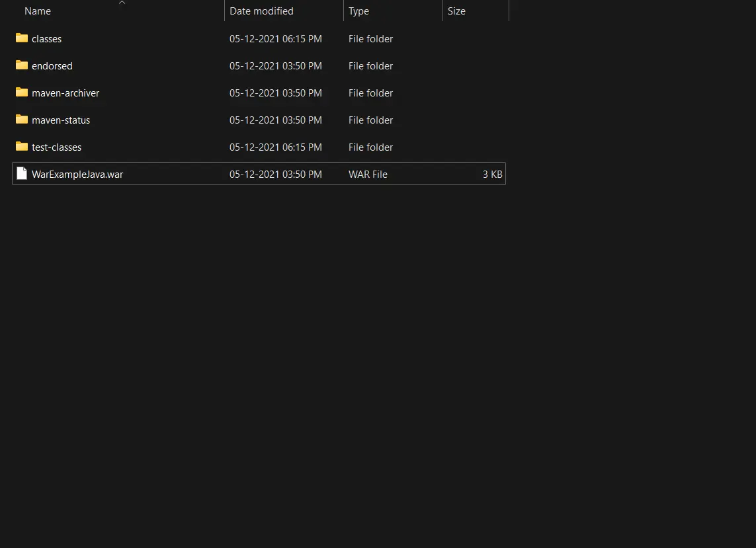Sort files by clicking the Name header

point(37,11)
